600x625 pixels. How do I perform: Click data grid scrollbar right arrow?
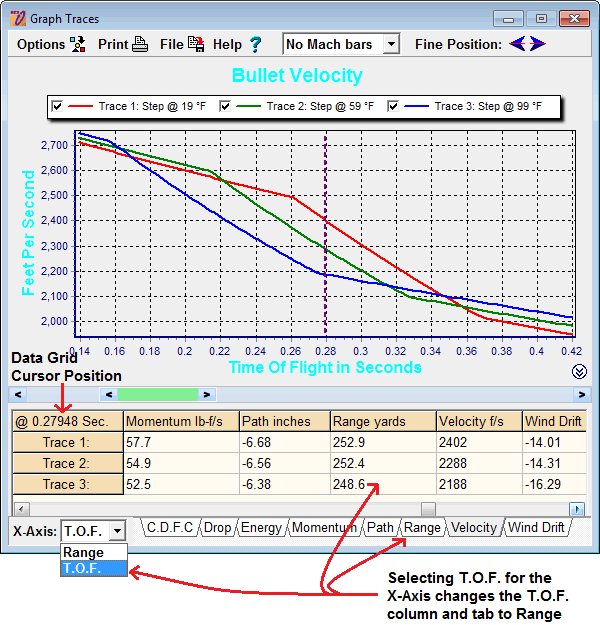coord(577,509)
